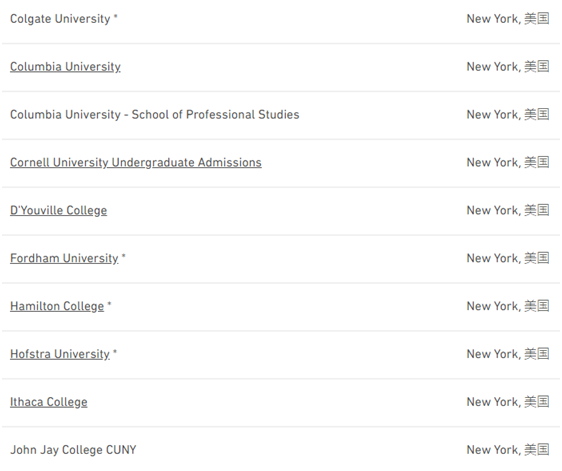This screenshot has height=471, width=562.
Task: Click New York location beside D'Youville College
Action: click(x=508, y=210)
